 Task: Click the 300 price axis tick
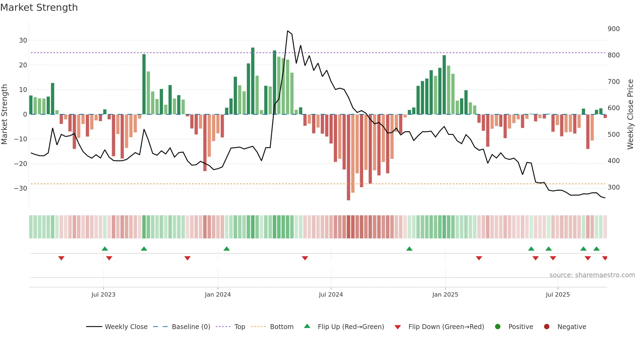(x=614, y=187)
